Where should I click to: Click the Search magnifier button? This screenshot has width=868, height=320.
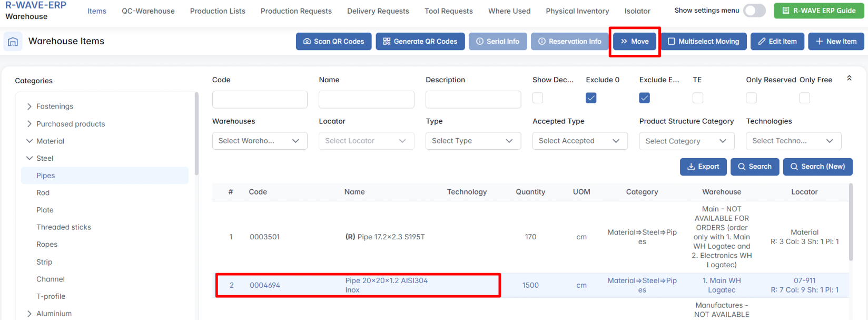pos(754,167)
